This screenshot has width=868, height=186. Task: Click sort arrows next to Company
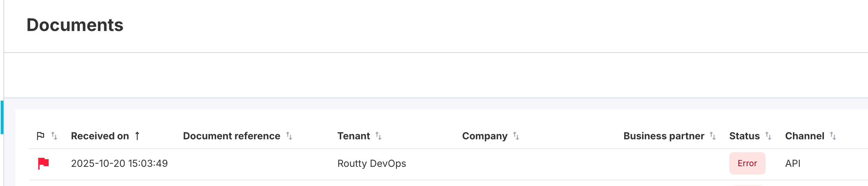tap(516, 136)
